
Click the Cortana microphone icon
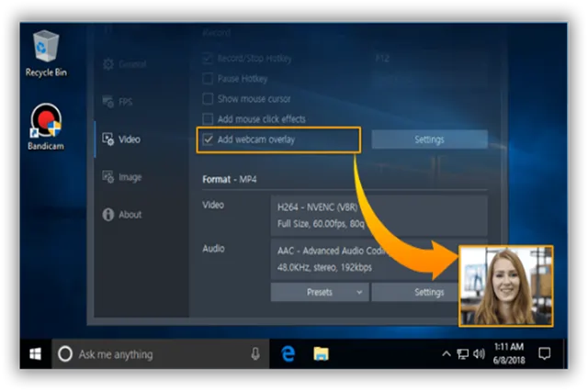coord(255,354)
